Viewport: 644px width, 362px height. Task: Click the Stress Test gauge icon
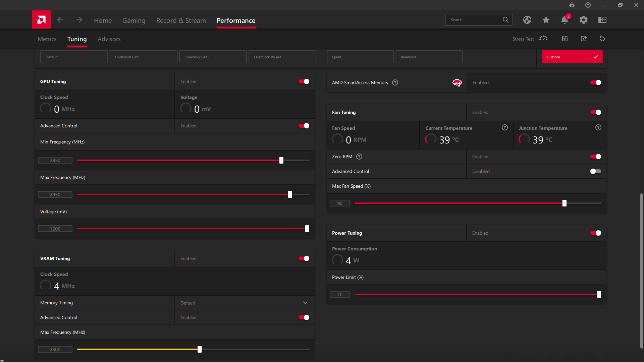[543, 39]
